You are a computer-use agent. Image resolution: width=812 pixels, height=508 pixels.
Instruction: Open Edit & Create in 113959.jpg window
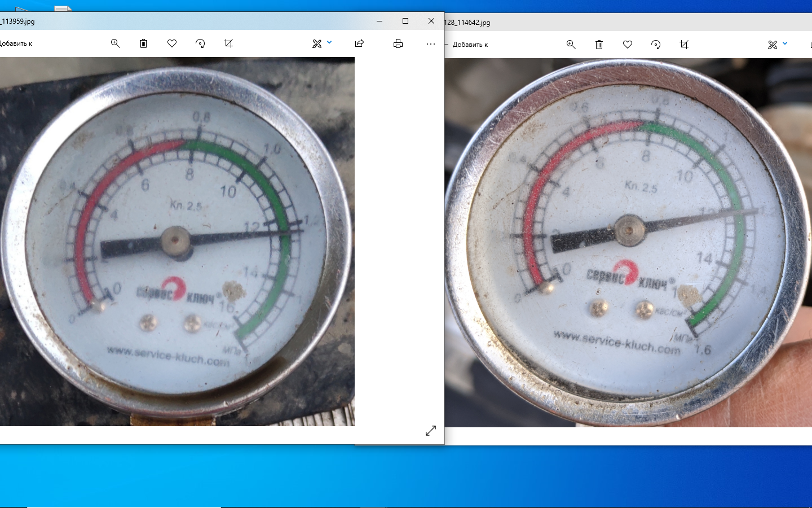[317, 43]
